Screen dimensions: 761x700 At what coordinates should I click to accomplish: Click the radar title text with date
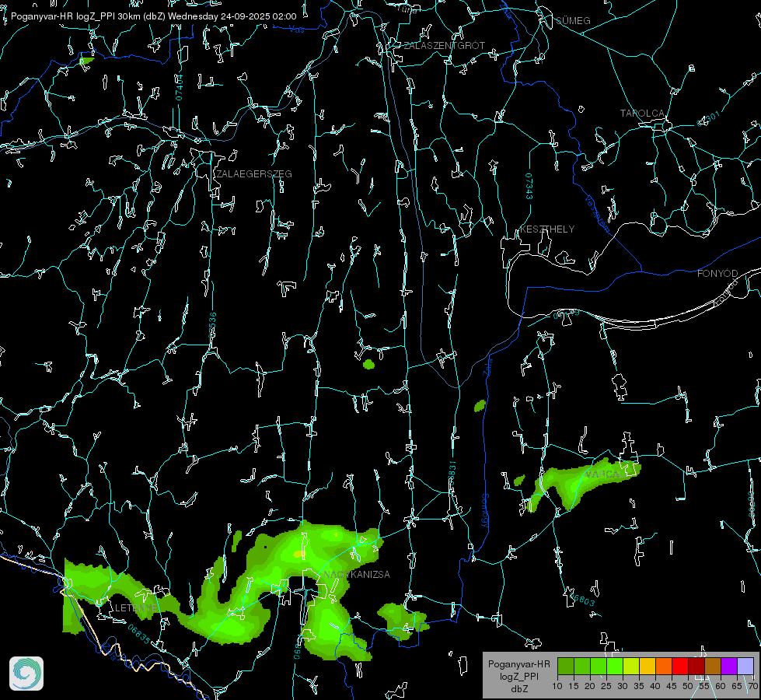(153, 16)
